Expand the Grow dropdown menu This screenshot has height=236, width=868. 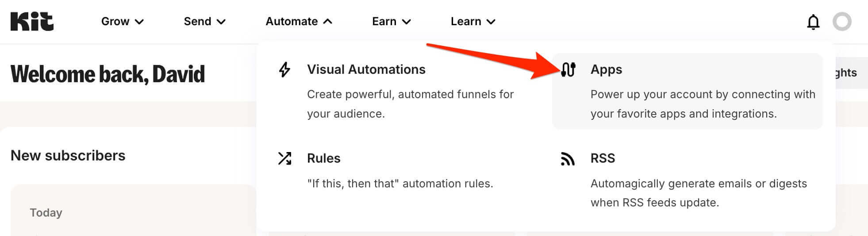click(x=122, y=22)
